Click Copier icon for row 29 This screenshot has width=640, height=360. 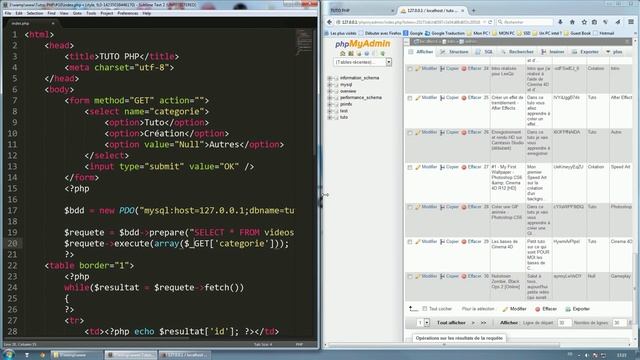click(442, 242)
